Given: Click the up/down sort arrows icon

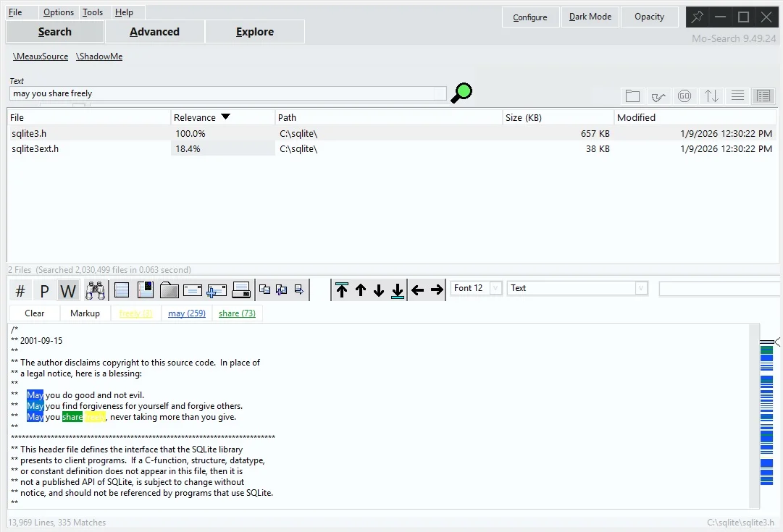Looking at the screenshot, I should (711, 96).
